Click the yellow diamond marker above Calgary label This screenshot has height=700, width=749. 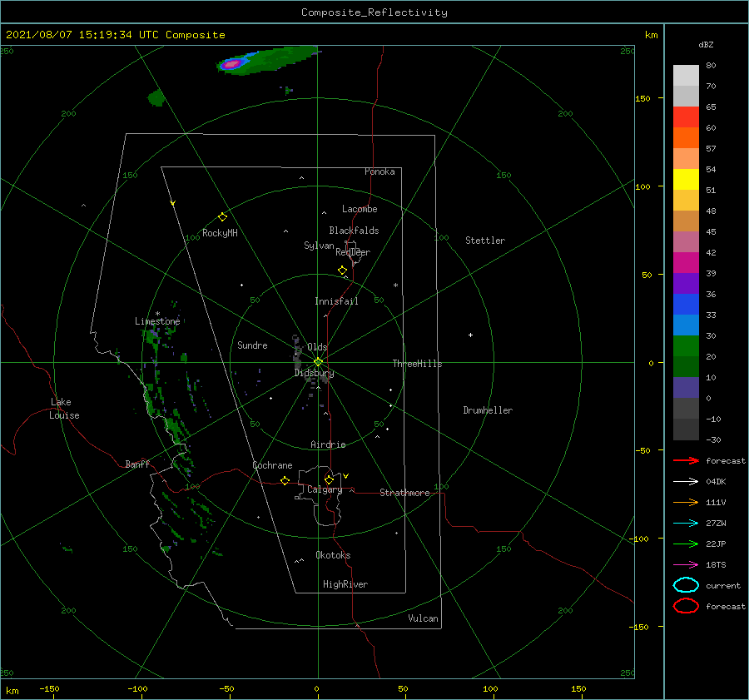329,479
